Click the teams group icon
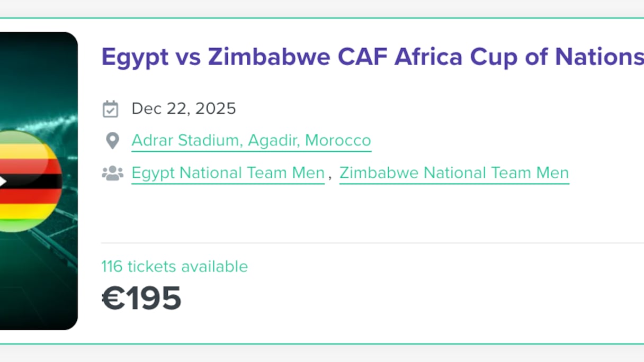The height and width of the screenshot is (362, 644). click(x=112, y=173)
